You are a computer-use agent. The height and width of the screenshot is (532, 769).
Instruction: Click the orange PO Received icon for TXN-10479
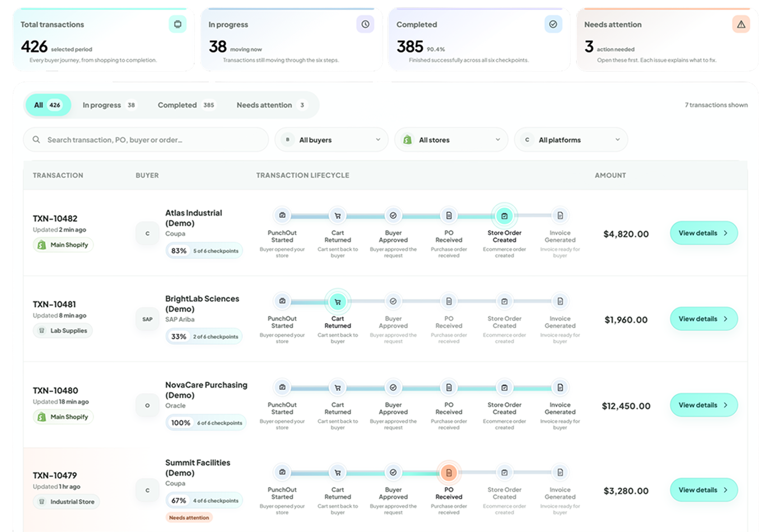(x=449, y=473)
